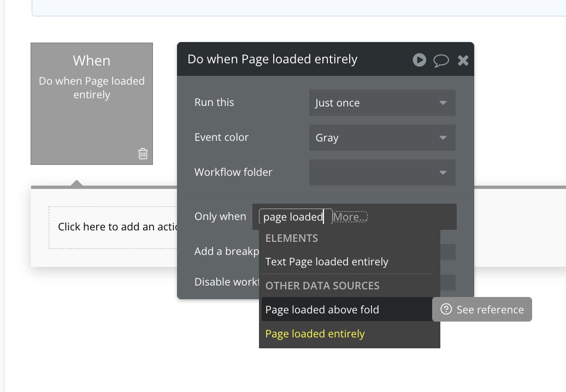566x392 pixels.
Task: Click the More... link in the Only when expression
Action: point(350,217)
